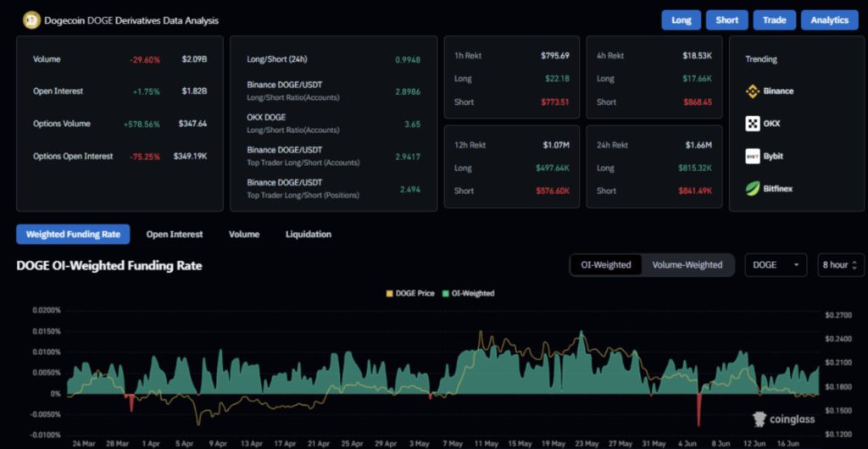Select OI-Weighted funding rate mode
The image size is (868, 449).
[x=605, y=265]
